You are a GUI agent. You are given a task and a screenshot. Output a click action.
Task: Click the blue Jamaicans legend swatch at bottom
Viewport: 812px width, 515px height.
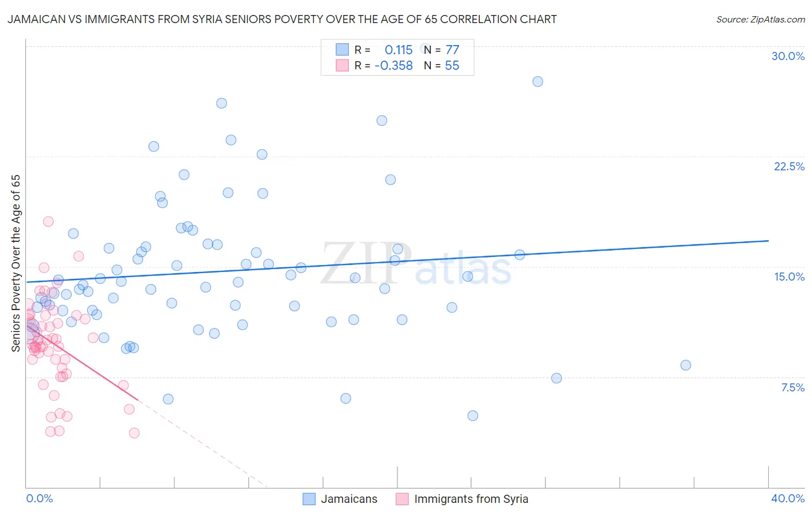click(309, 499)
